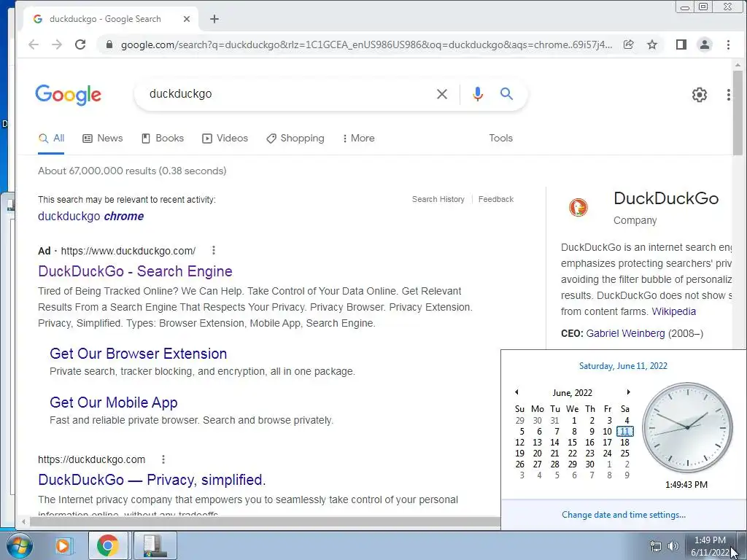The height and width of the screenshot is (560, 747).
Task: Select June 24 in the calendar
Action: point(607,454)
